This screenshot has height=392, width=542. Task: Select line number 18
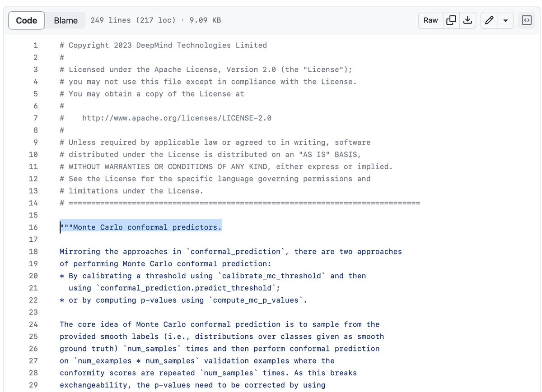point(33,252)
